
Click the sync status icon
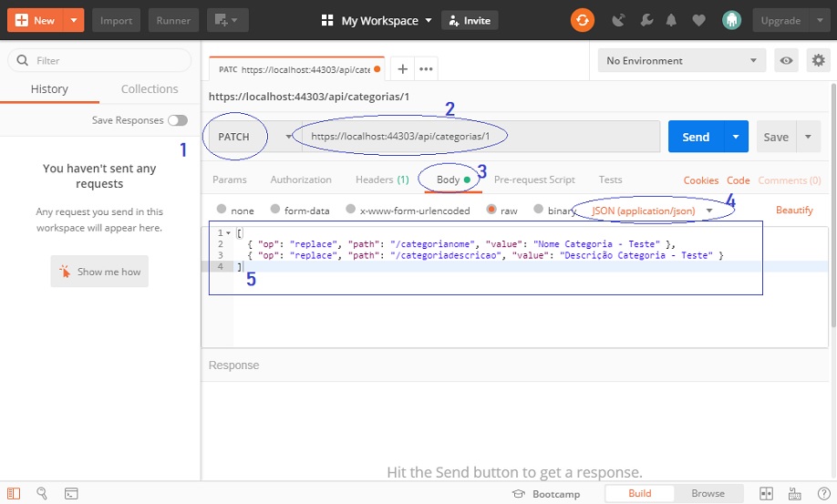click(582, 20)
